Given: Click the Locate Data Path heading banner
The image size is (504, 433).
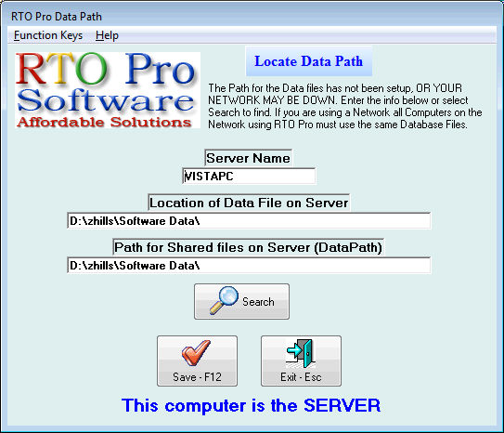Looking at the screenshot, I should coord(308,61).
